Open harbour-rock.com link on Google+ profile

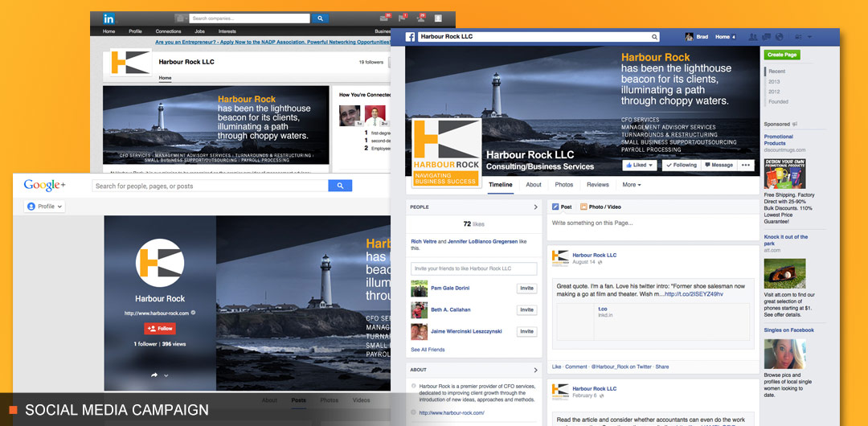pyautogui.click(x=157, y=313)
